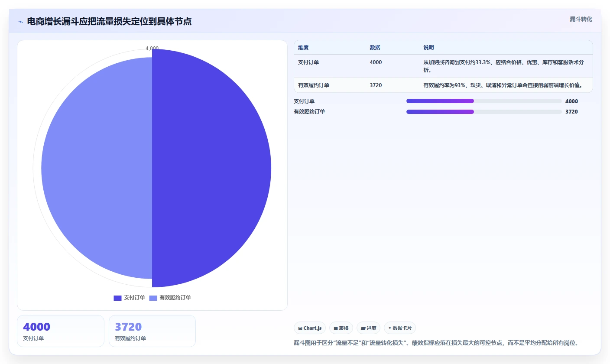Select the 说明 column header
Image resolution: width=610 pixels, height=364 pixels.
[428, 48]
